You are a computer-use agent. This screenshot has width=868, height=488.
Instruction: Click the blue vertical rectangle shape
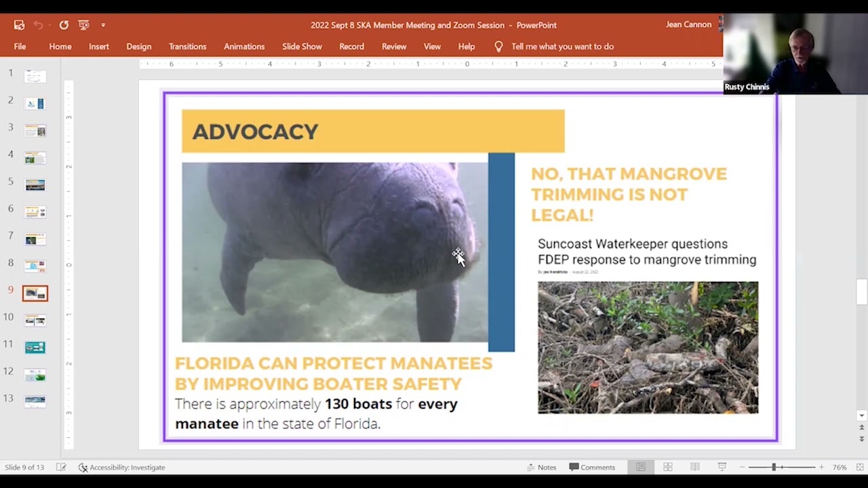[x=502, y=252]
